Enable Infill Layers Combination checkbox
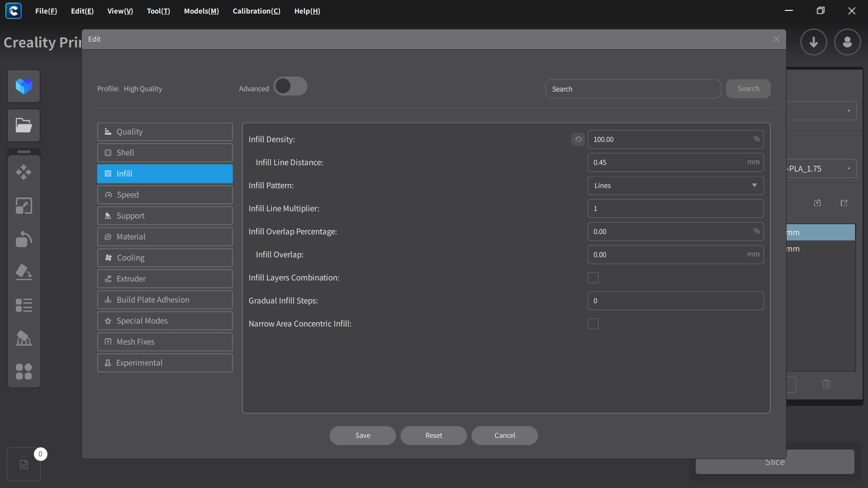Screen dimensions: 868x488 click(x=593, y=278)
